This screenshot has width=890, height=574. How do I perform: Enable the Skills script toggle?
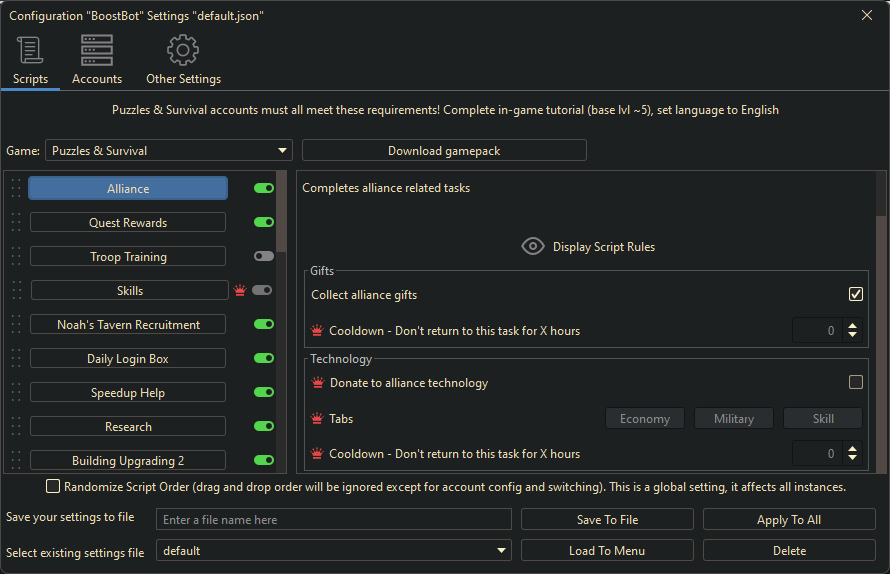pyautogui.click(x=262, y=290)
